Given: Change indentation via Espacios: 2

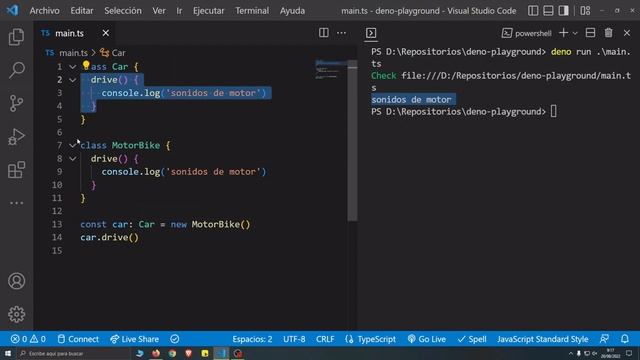Looking at the screenshot, I should click(x=252, y=339).
